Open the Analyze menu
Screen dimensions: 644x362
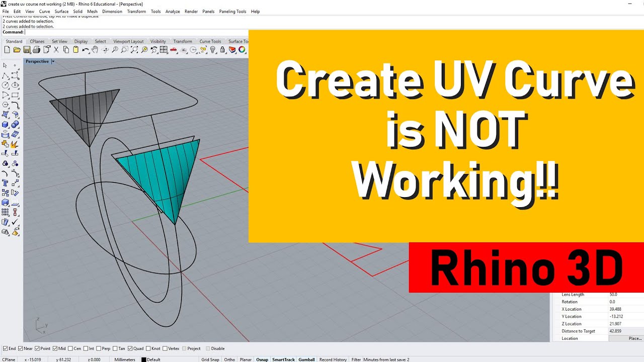pyautogui.click(x=173, y=12)
